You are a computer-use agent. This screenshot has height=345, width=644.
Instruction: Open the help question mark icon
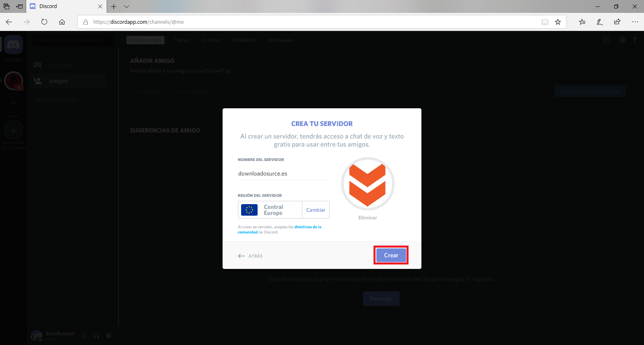(634, 40)
